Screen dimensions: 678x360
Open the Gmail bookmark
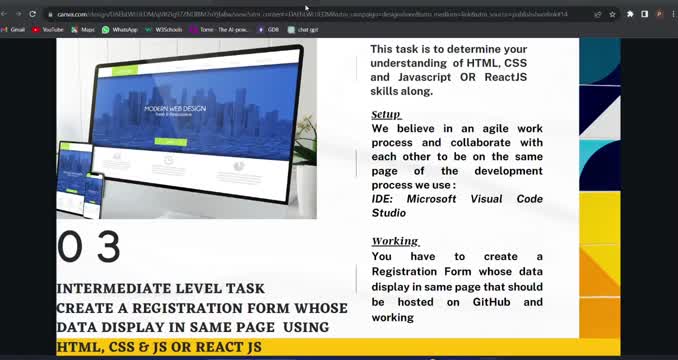[x=13, y=30]
